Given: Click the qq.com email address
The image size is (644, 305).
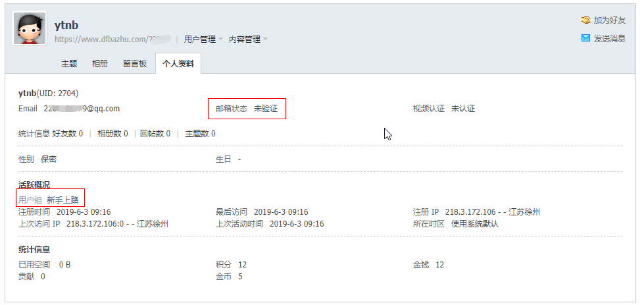Looking at the screenshot, I should tap(82, 109).
